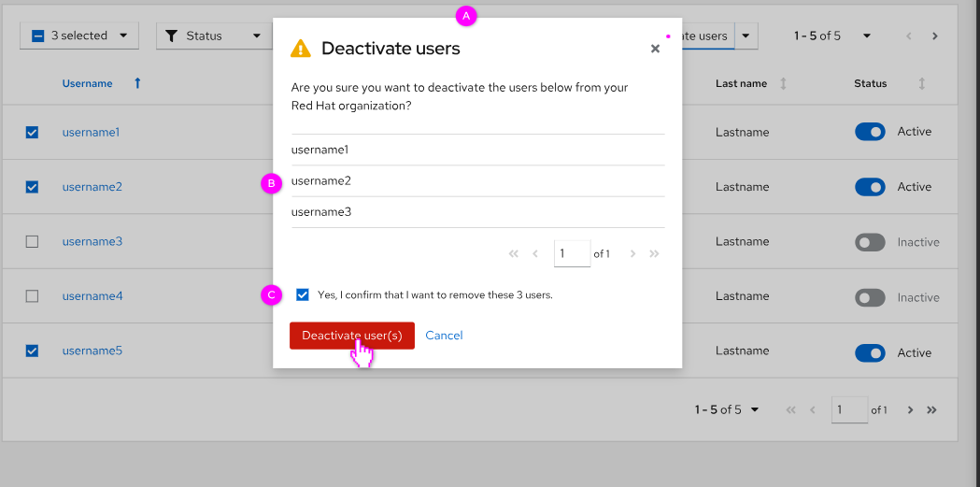The width and height of the screenshot is (980, 487).
Task: Toggle the confirm removal of 3 users checkbox
Action: coord(303,294)
